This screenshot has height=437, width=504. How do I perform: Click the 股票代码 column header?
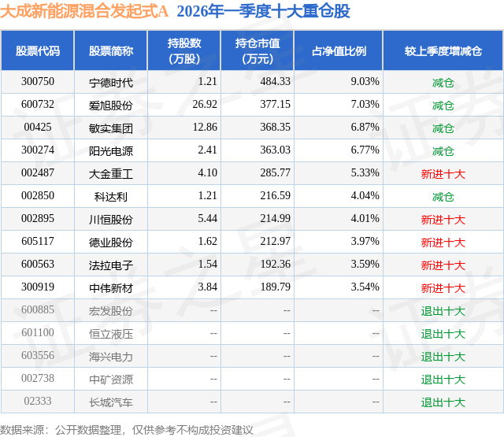tap(38, 50)
